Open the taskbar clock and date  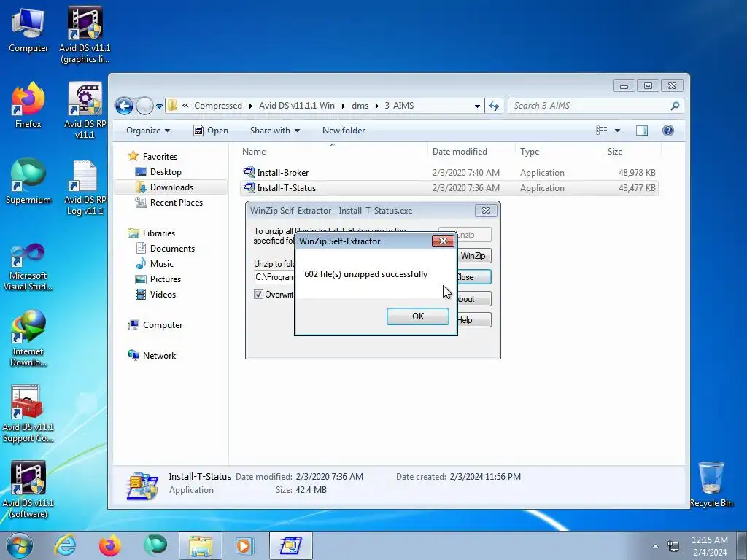(x=710, y=546)
